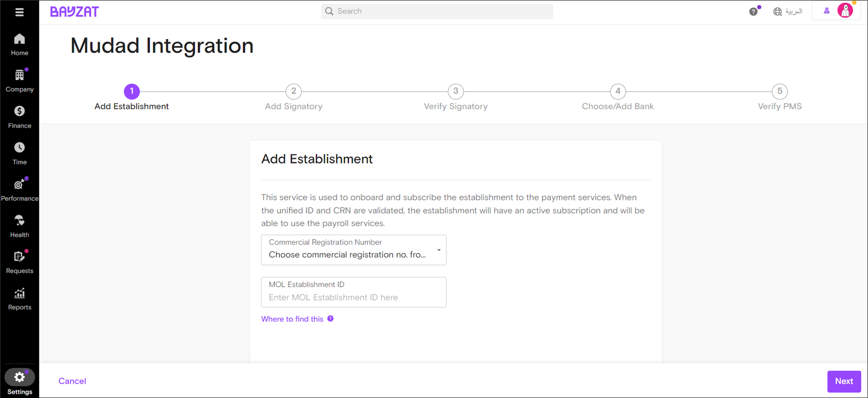Open the Requests section icon
868x398 pixels.
(20, 256)
